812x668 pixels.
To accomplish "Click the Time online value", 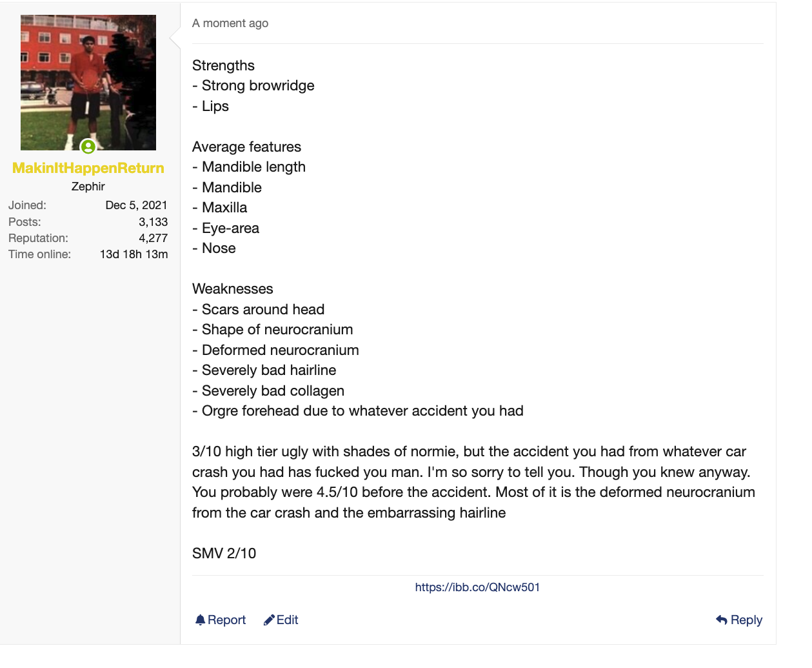I will (x=134, y=254).
